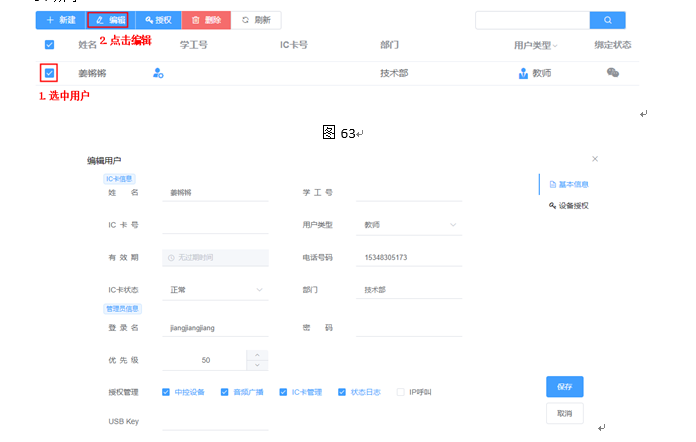Click the teacher icon next to 教师
696x442 pixels.
point(523,73)
